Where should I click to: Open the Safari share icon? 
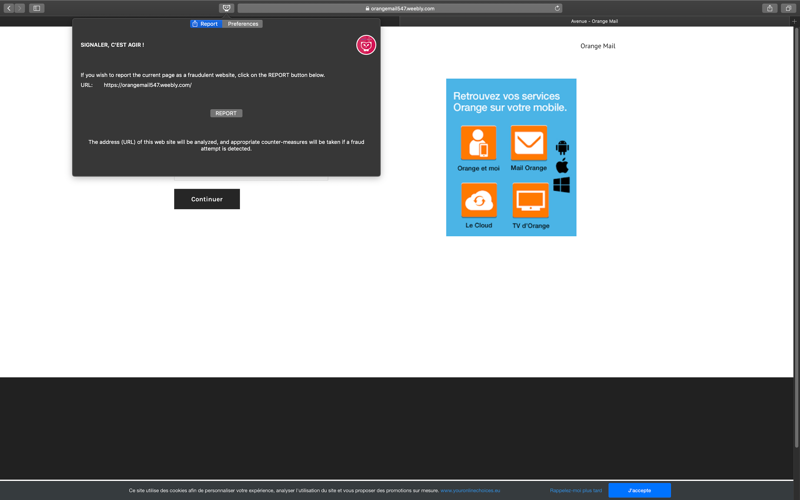(x=769, y=8)
